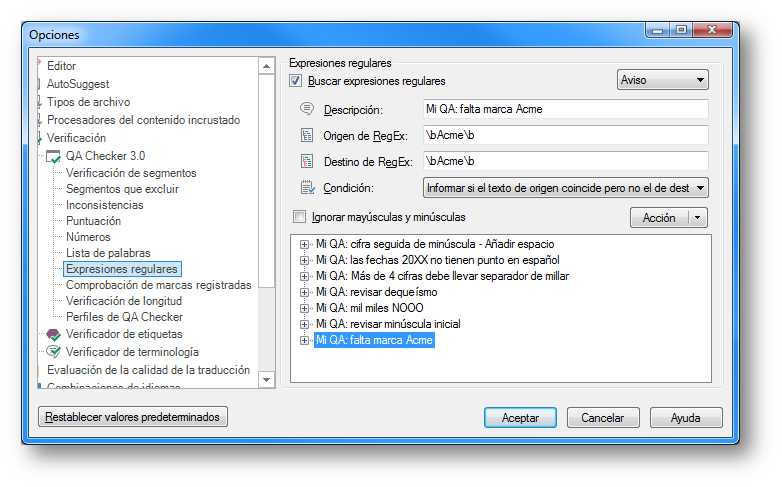Click the Origen de RegEx icon
Screen dimensions: 782x487
pyautogui.click(x=307, y=135)
